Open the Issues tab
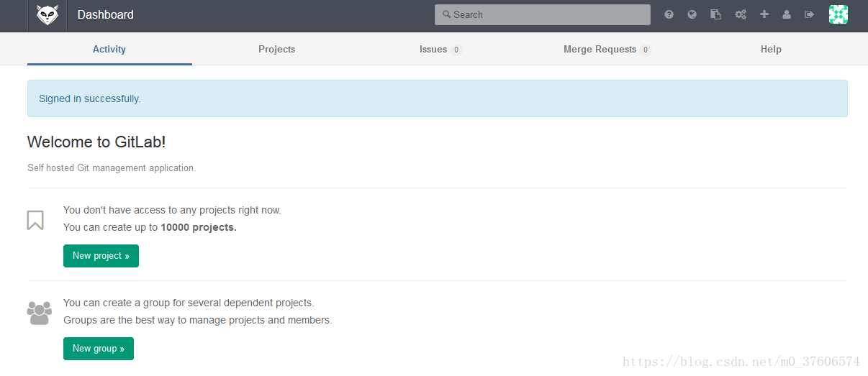This screenshot has height=376, width=868. pos(440,50)
